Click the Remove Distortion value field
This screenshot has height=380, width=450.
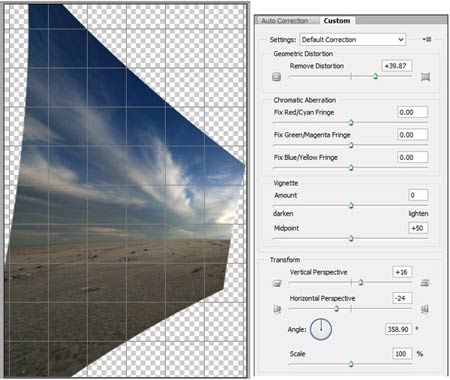click(x=397, y=66)
